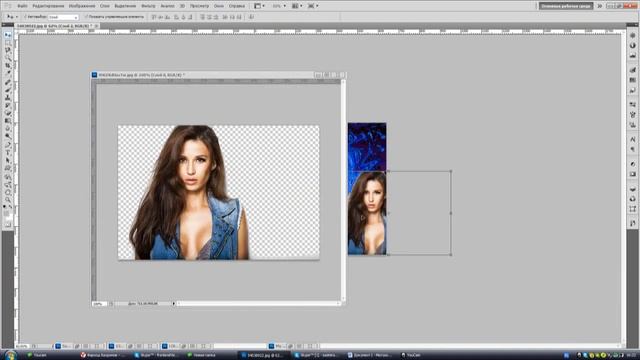Click the zoom percentage field in floating window
Image resolution: width=640 pixels, height=360 pixels.
tap(99, 304)
